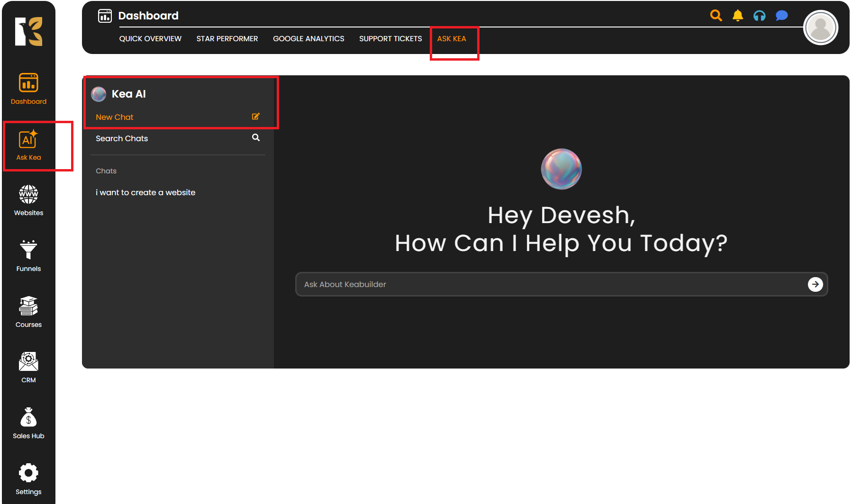
Task: Open the Support Tickets tab
Action: click(390, 39)
